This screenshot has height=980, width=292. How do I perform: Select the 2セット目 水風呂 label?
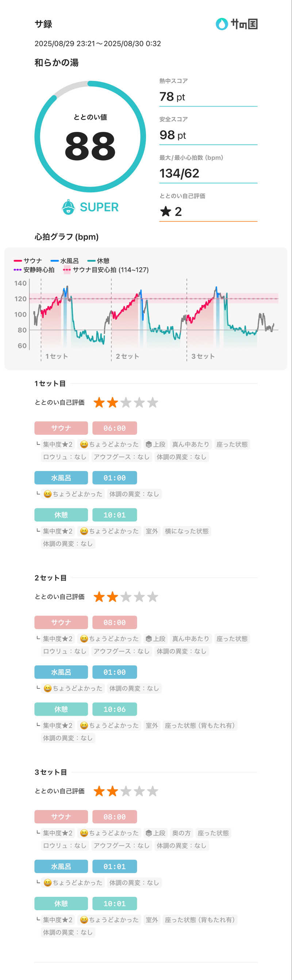coord(61,672)
